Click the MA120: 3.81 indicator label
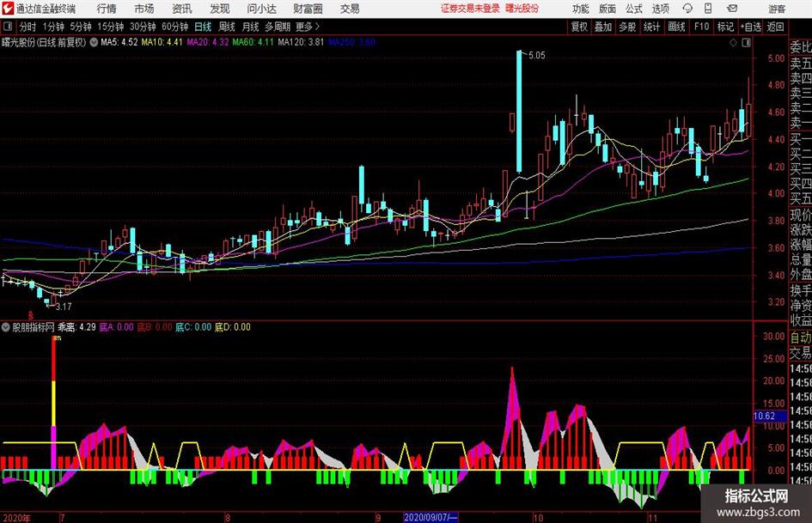 click(x=301, y=42)
